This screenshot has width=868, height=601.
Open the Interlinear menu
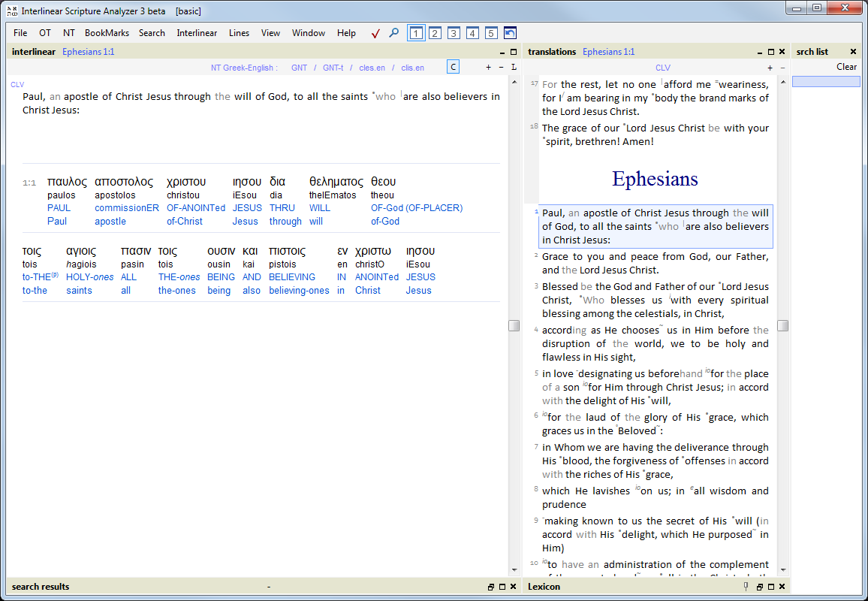pyautogui.click(x=197, y=33)
